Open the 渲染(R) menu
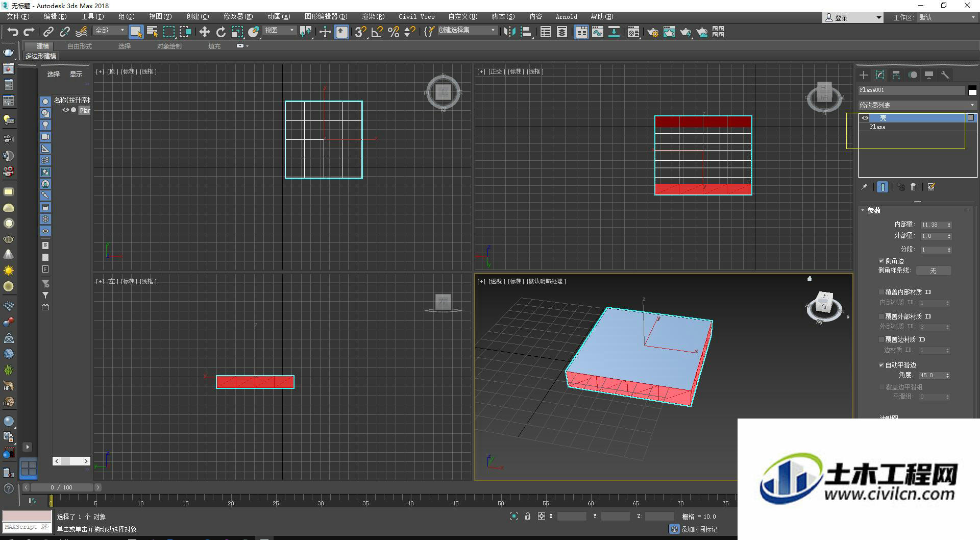 pyautogui.click(x=373, y=17)
